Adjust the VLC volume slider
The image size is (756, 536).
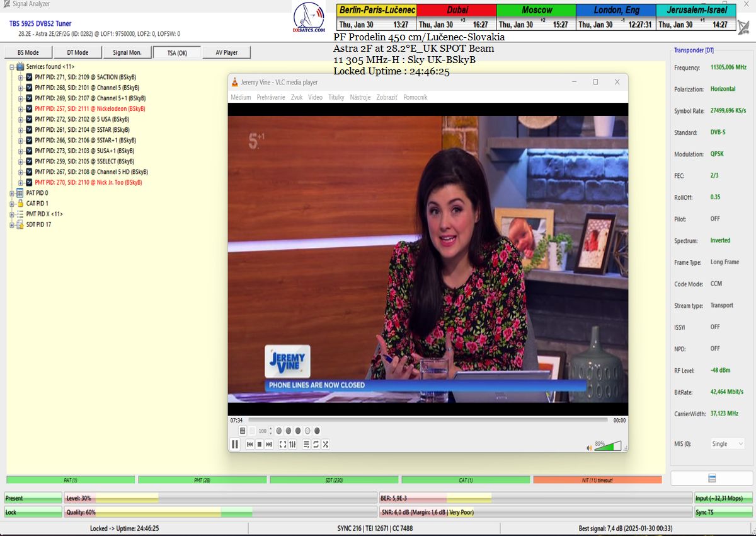[x=607, y=446]
